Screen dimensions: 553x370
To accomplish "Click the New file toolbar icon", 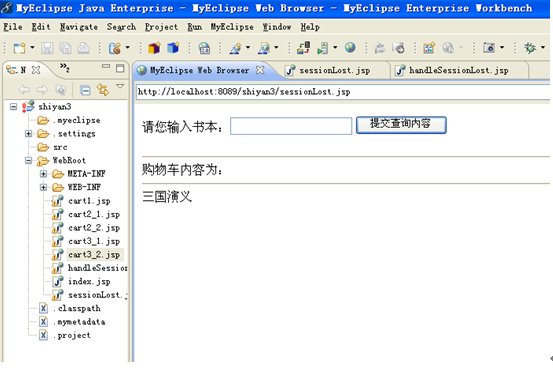I will click(x=19, y=48).
